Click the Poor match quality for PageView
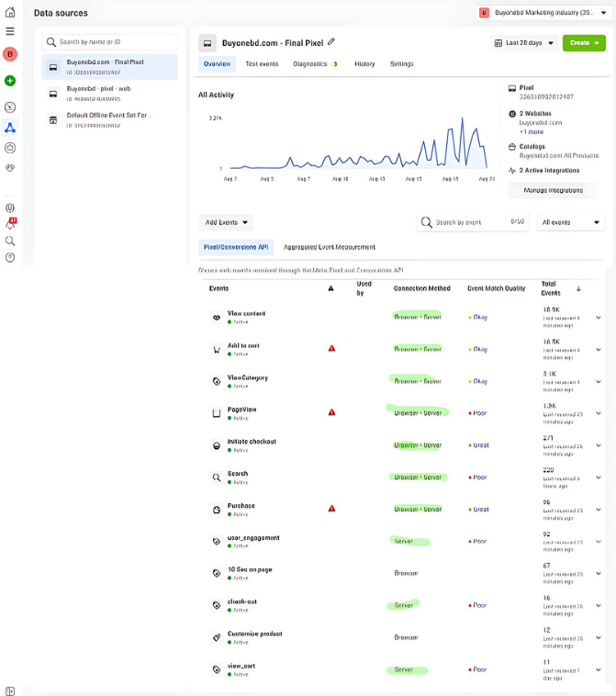Screen dimensions: 616x696 pyautogui.click(x=478, y=413)
